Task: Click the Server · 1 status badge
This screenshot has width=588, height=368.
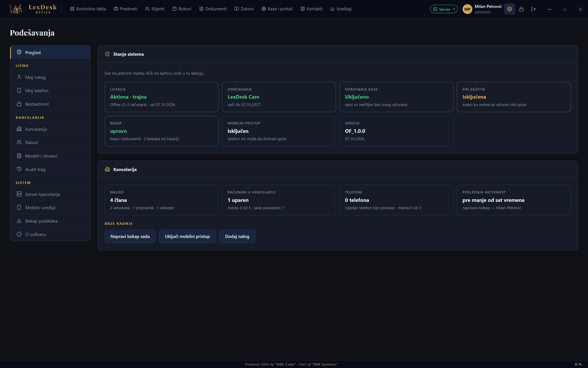Action: tap(444, 9)
